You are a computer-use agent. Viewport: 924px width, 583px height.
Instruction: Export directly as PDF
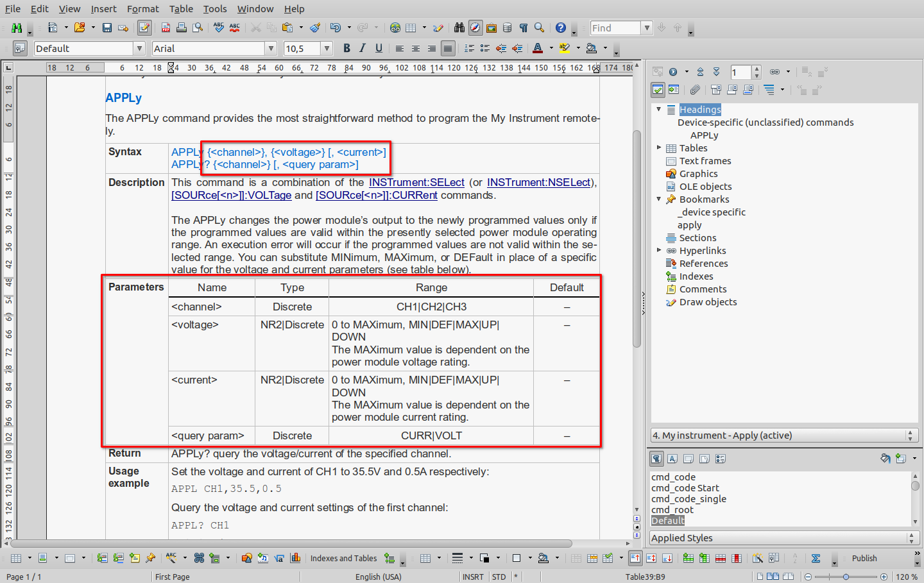(166, 28)
